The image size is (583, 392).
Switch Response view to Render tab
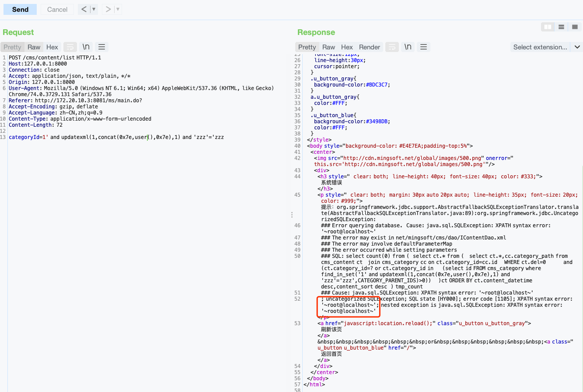point(370,47)
